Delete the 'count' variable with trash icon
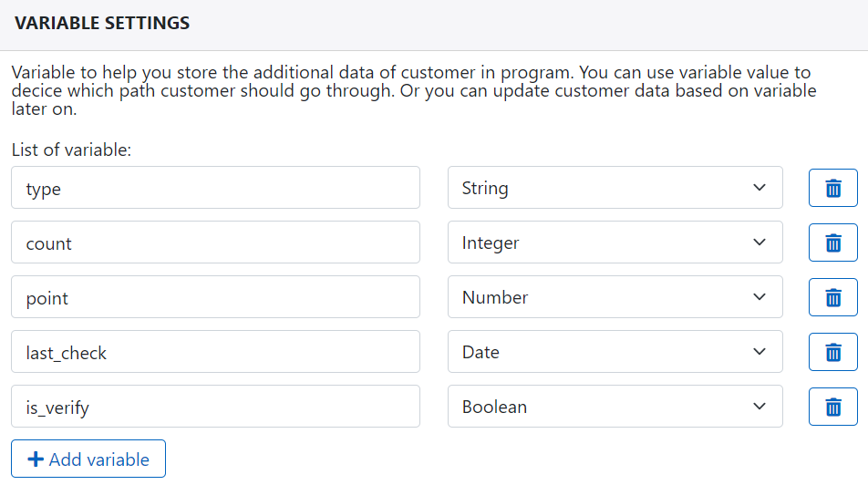The width and height of the screenshot is (868, 485). click(x=832, y=242)
